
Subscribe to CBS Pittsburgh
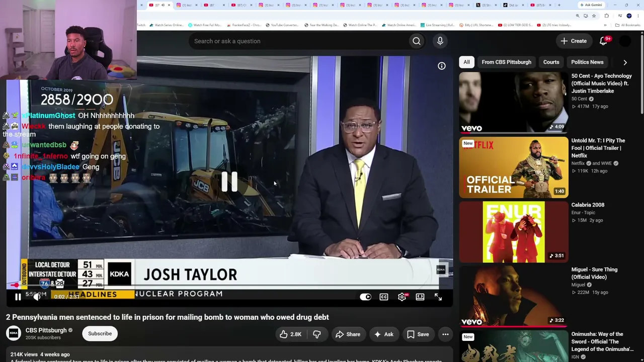click(100, 334)
